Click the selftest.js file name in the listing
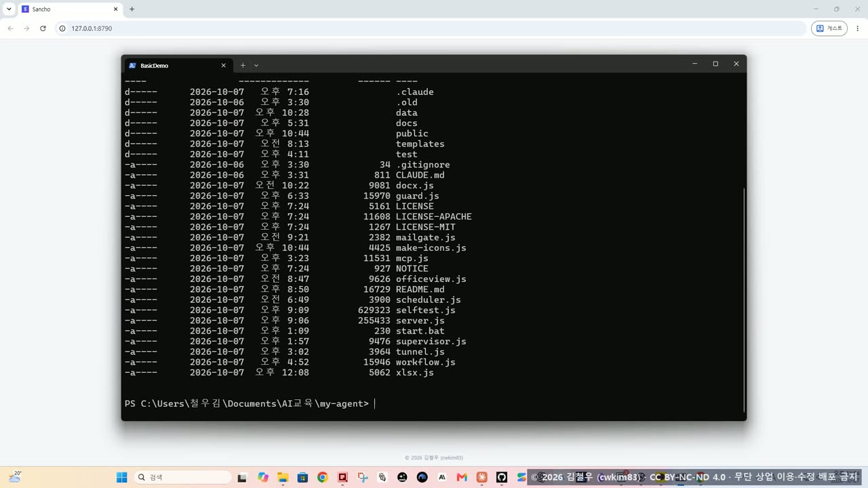 tap(426, 310)
